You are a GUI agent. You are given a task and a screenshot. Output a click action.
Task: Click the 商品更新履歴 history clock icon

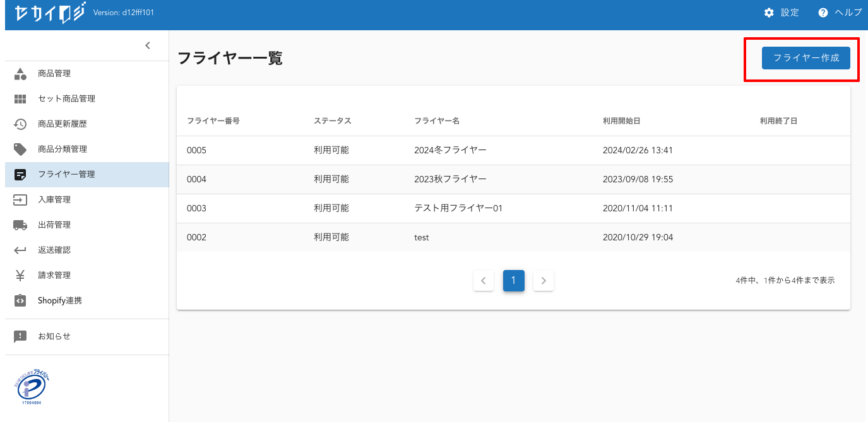coord(20,124)
